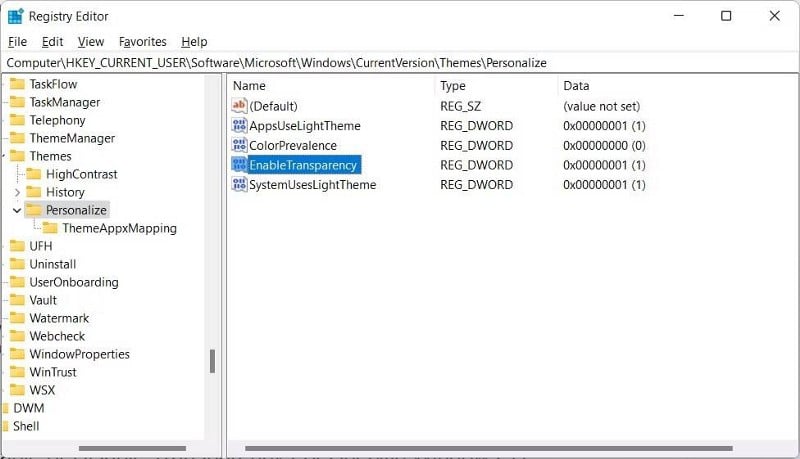Click '(value not set)' data cell
This screenshot has width=800, height=459.
click(x=602, y=106)
